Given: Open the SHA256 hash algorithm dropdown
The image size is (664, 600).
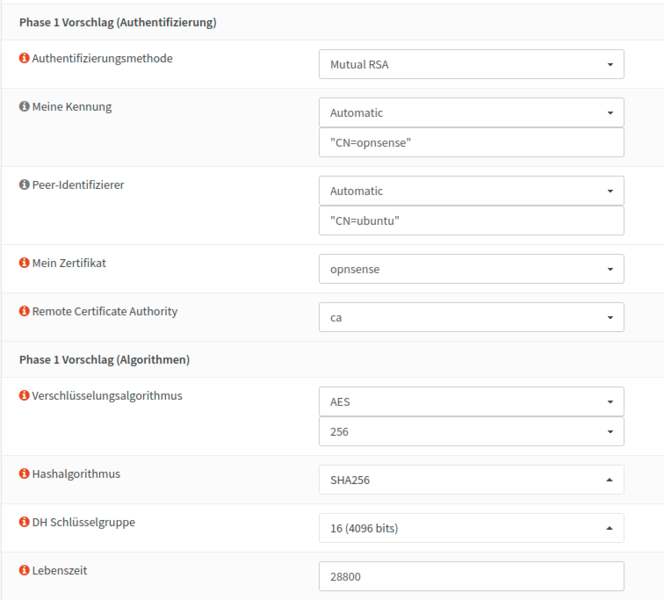Looking at the screenshot, I should click(471, 480).
